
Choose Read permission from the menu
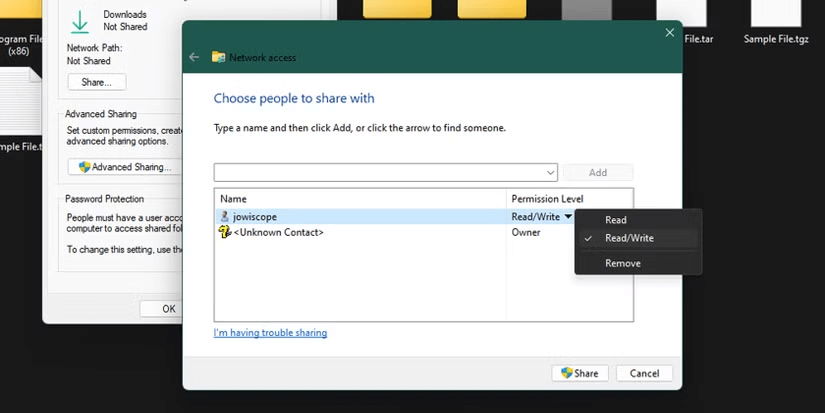tap(616, 220)
